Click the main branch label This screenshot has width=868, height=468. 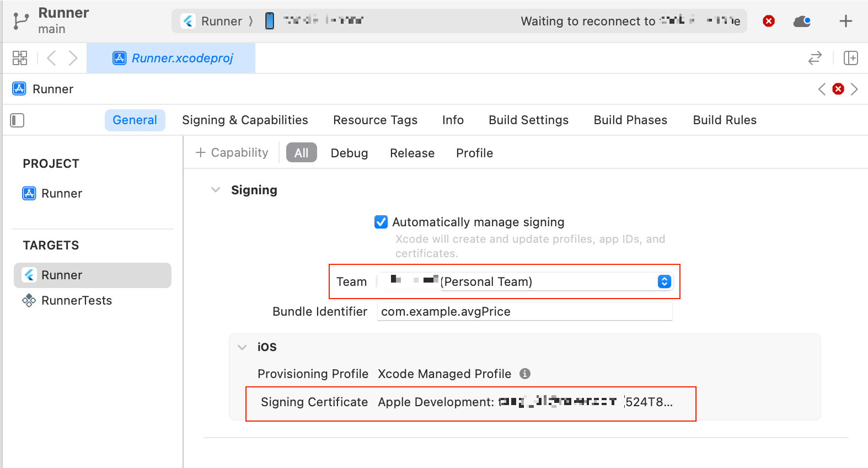[52, 29]
